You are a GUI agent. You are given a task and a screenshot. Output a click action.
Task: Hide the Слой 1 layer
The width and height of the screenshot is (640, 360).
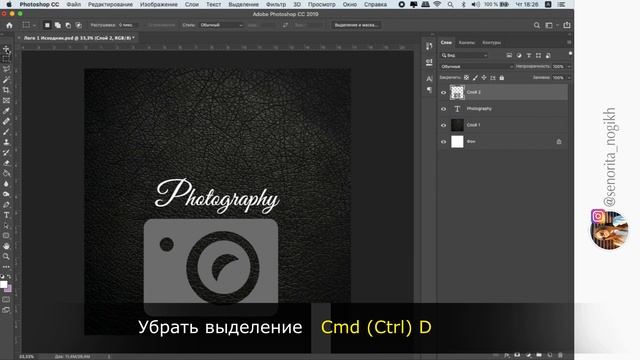click(x=443, y=125)
